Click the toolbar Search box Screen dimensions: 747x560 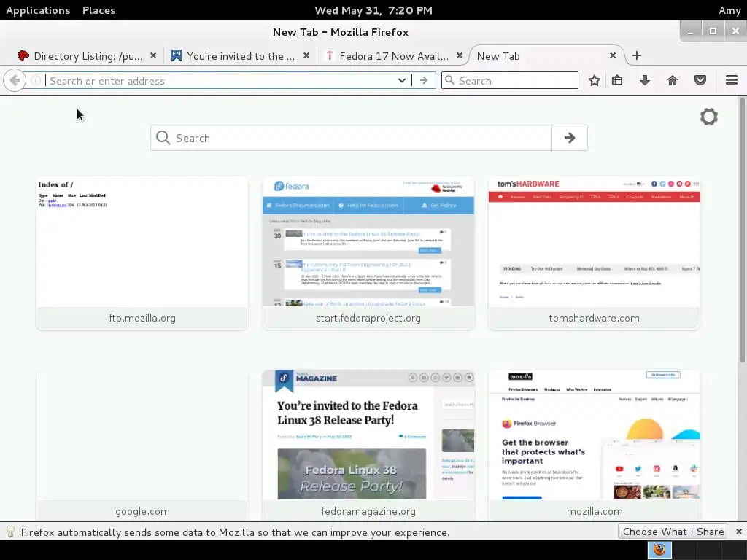coord(510,80)
